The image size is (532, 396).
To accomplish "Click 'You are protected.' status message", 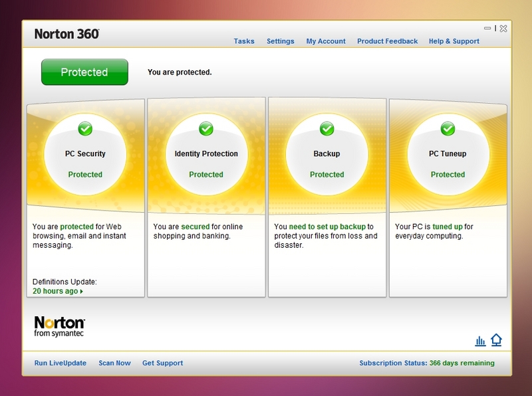I will [180, 72].
